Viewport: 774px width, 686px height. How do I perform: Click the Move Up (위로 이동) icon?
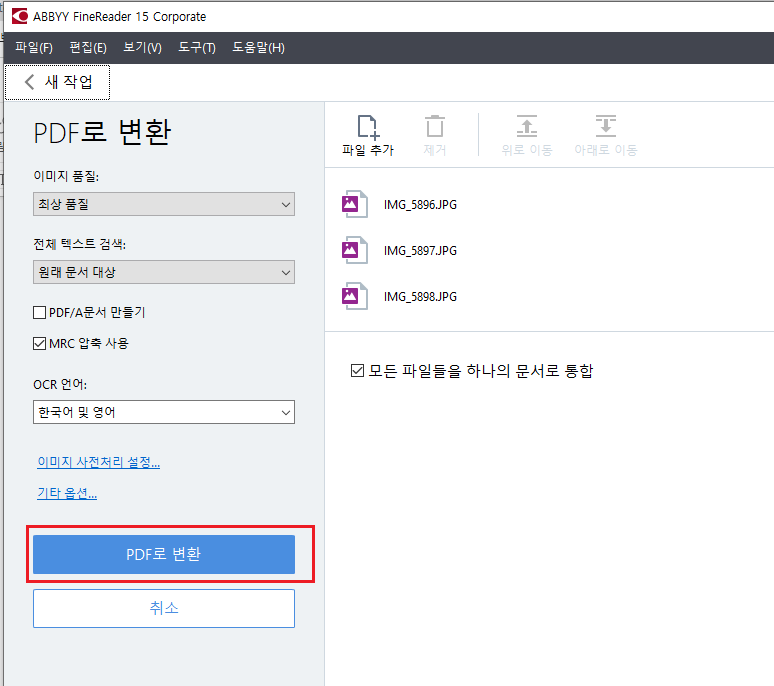pyautogui.click(x=527, y=126)
